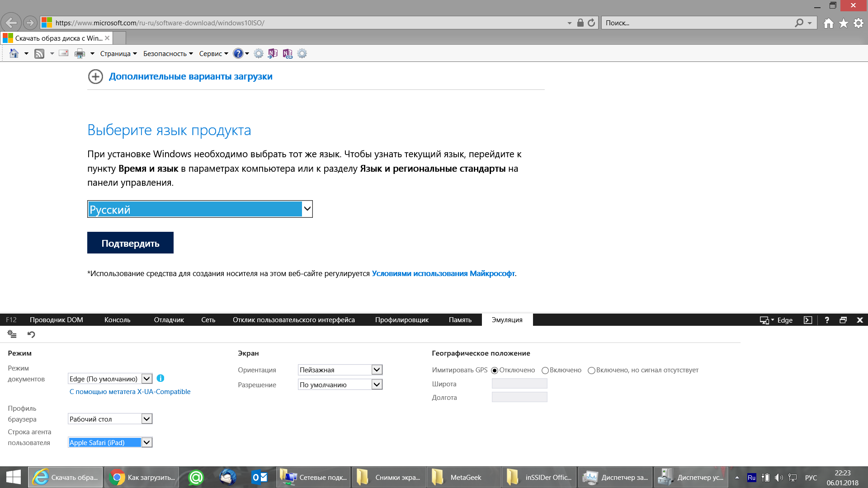Click the refresh icon in the address bar
The image size is (868, 488).
tap(591, 23)
